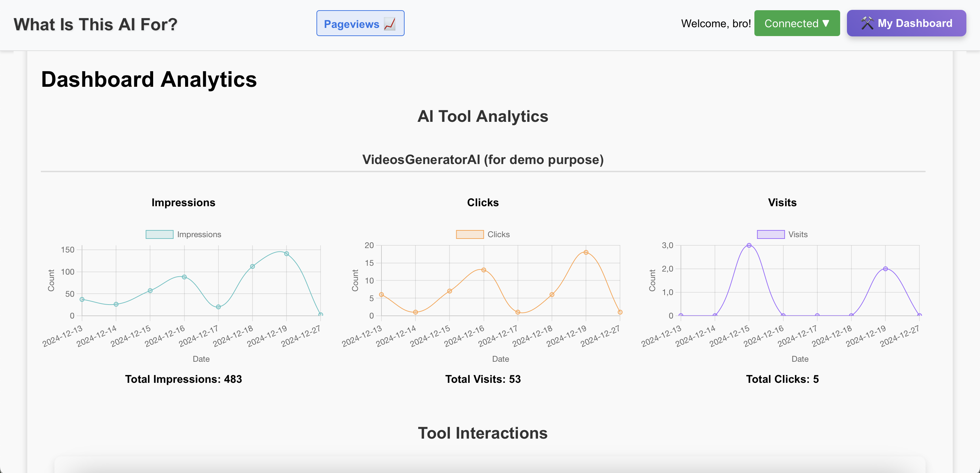Image resolution: width=980 pixels, height=473 pixels.
Task: Click the Impressions data point on 2024-12-16
Action: tap(184, 277)
